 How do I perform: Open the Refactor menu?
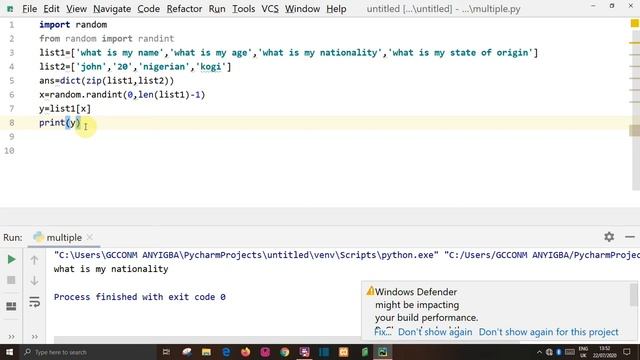tap(184, 9)
